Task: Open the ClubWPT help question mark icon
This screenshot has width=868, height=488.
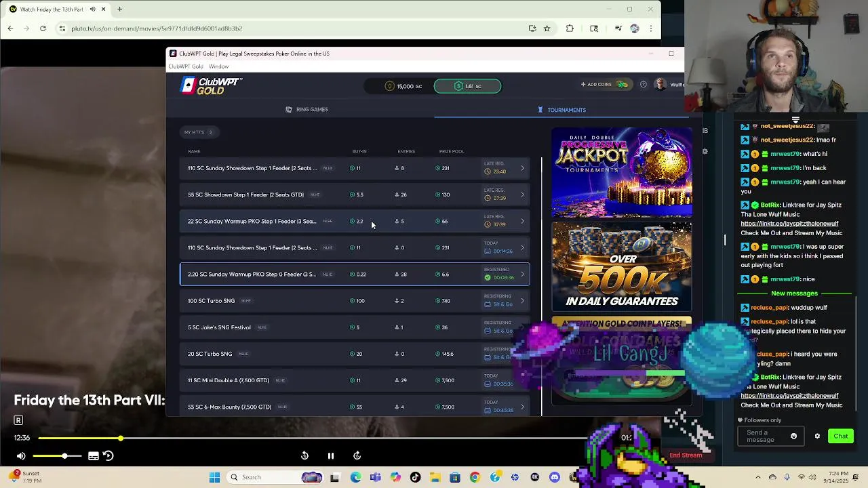Action: (x=644, y=85)
